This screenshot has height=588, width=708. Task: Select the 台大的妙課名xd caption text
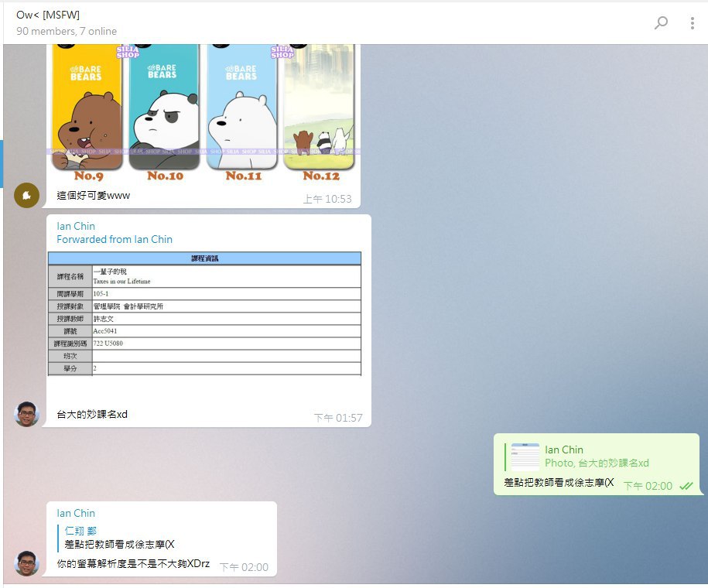coord(92,414)
